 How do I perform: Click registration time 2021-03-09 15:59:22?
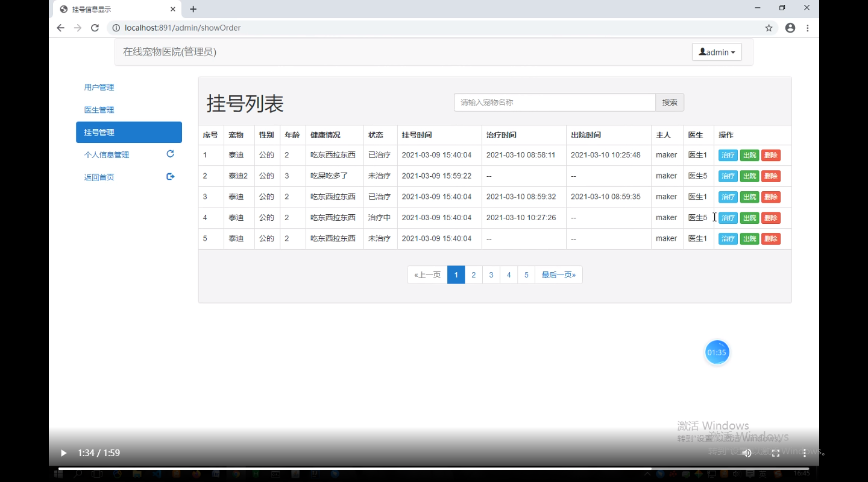(x=436, y=176)
